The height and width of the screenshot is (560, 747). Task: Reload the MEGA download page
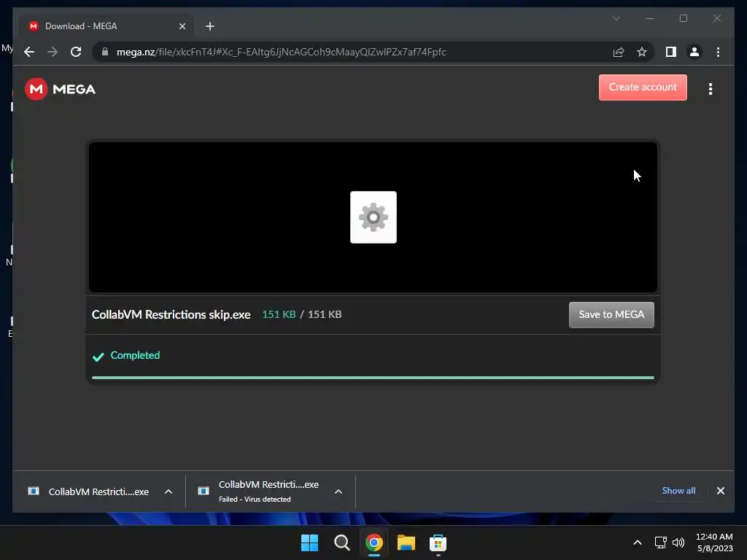[76, 52]
